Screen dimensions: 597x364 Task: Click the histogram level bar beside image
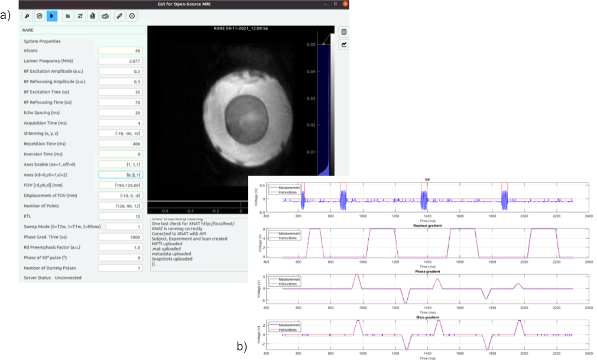pos(323,112)
